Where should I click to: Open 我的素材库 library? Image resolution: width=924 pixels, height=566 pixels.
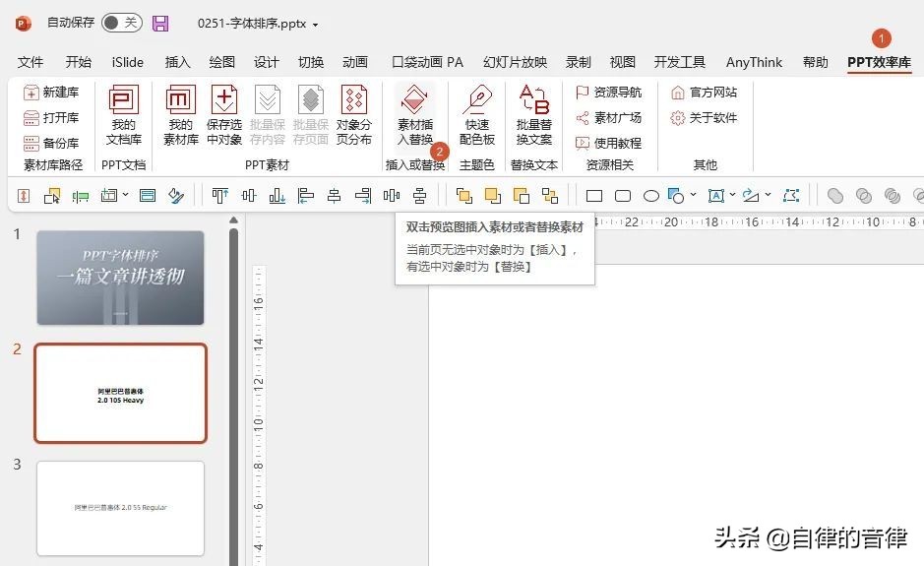(x=181, y=115)
